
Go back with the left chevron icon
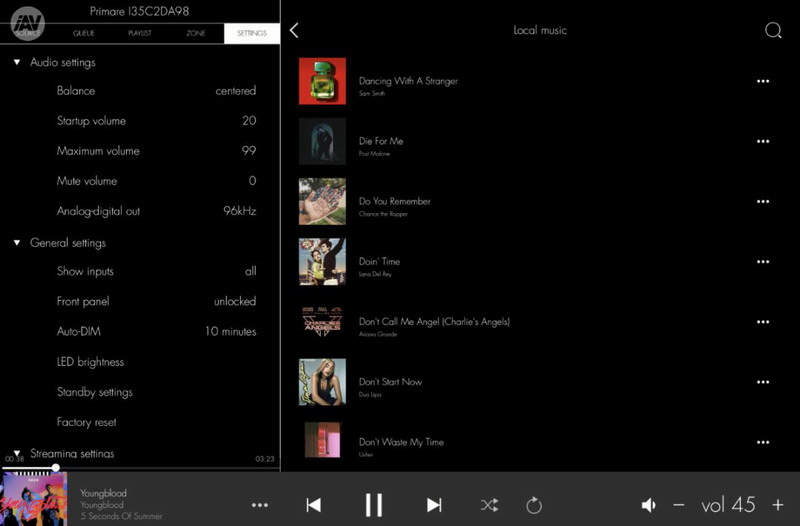pyautogui.click(x=294, y=31)
